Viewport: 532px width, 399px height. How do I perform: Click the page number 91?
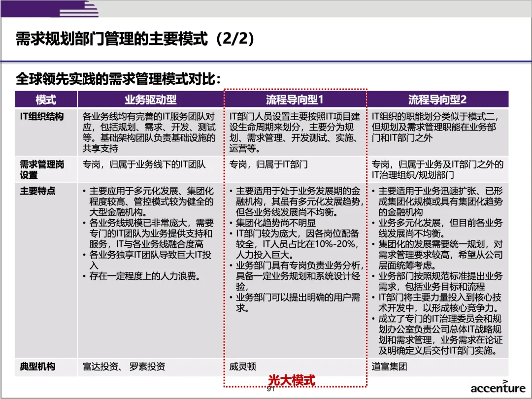pyautogui.click(x=270, y=389)
